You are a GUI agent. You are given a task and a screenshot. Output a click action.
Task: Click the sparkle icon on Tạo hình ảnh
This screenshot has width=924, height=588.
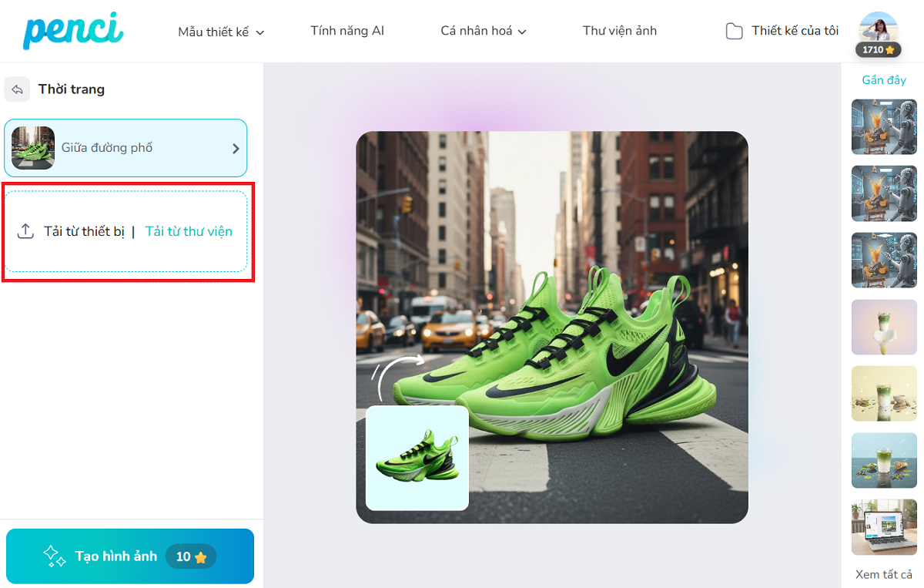pos(54,556)
